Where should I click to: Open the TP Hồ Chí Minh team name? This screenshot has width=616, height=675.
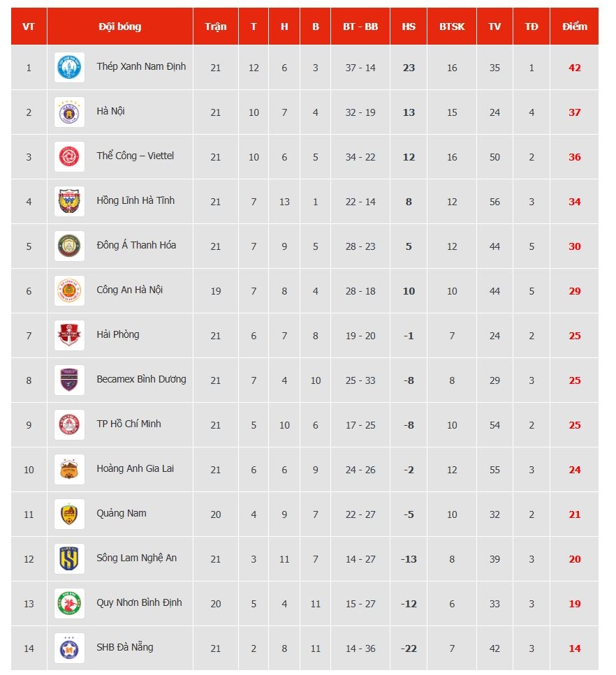click(x=129, y=424)
